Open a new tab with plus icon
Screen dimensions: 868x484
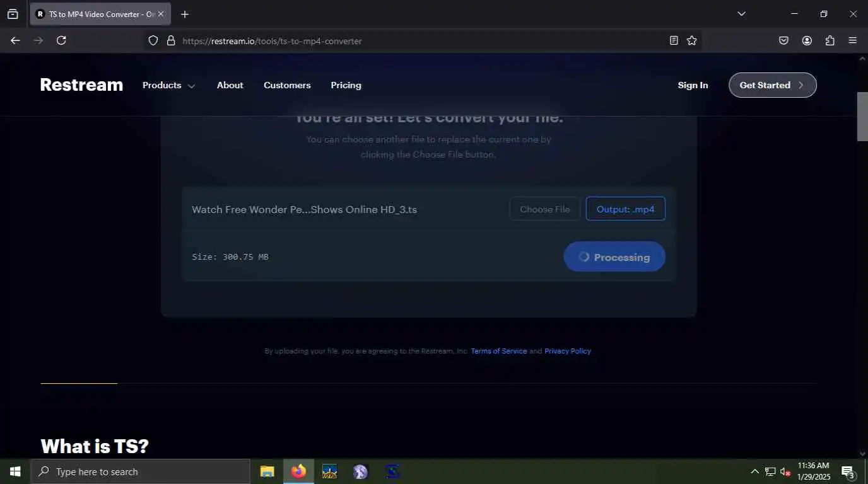(184, 14)
